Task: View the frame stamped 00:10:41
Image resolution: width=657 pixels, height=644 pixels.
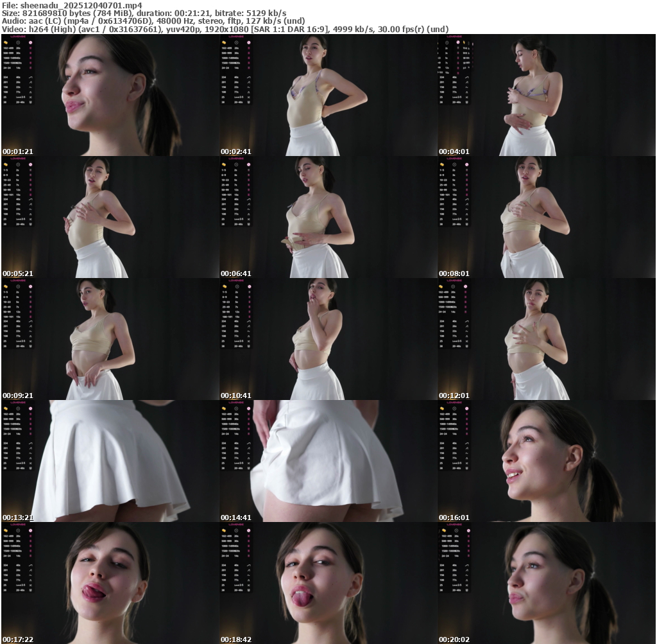Action: point(328,339)
